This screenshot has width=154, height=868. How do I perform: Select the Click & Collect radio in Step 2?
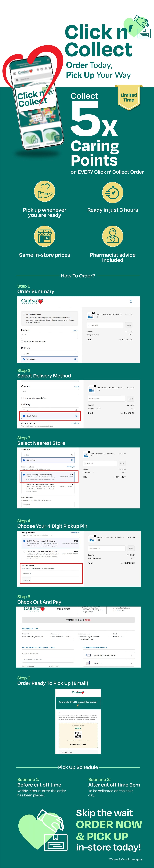pos(24,416)
